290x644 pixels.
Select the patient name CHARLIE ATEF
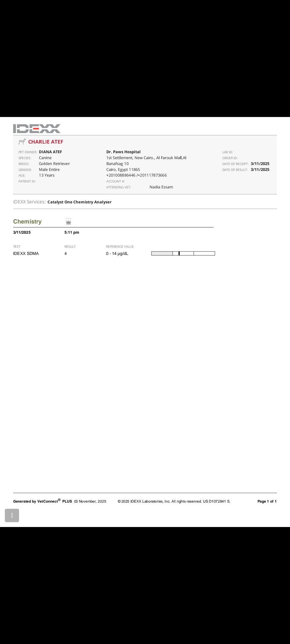(46, 142)
